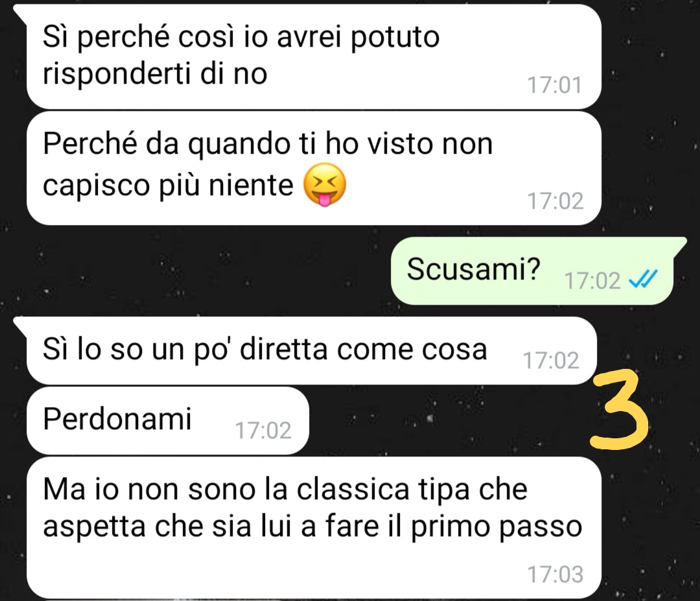700x601 pixels.
Task: Tap the word 'classica' in last bubble
Action: (353, 489)
